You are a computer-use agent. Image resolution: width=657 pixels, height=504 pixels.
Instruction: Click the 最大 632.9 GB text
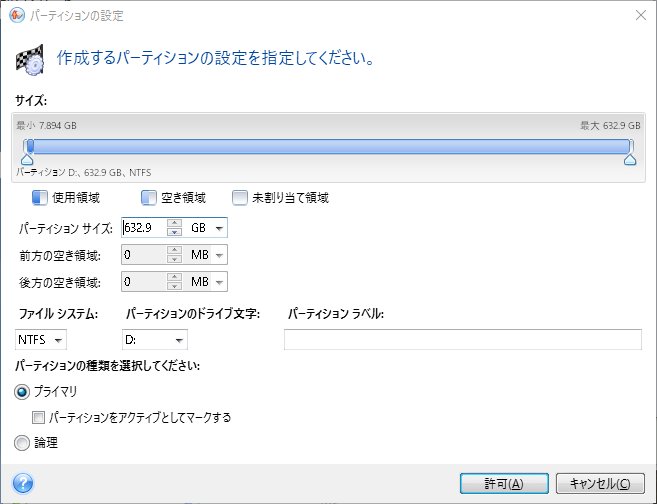point(610,125)
